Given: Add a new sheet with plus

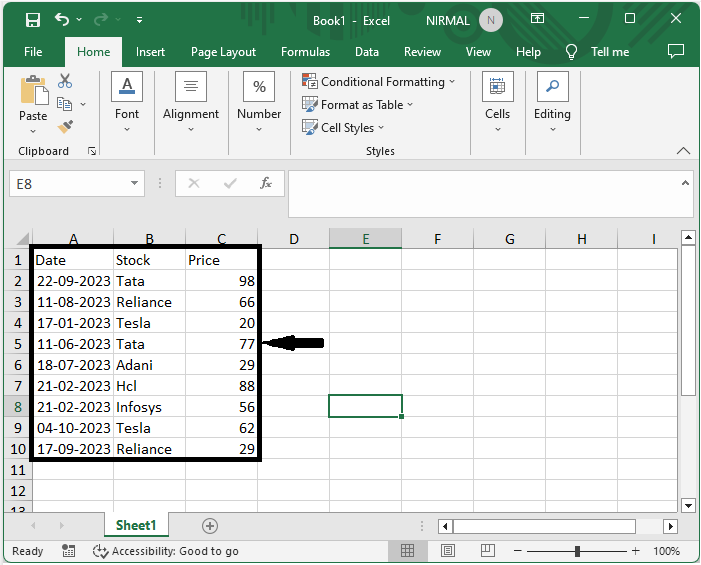Looking at the screenshot, I should point(210,526).
